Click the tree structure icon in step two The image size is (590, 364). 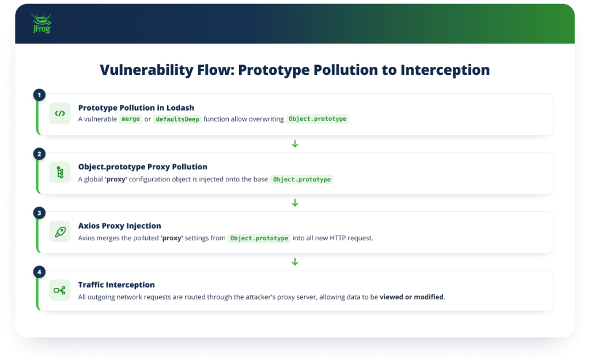click(x=60, y=172)
